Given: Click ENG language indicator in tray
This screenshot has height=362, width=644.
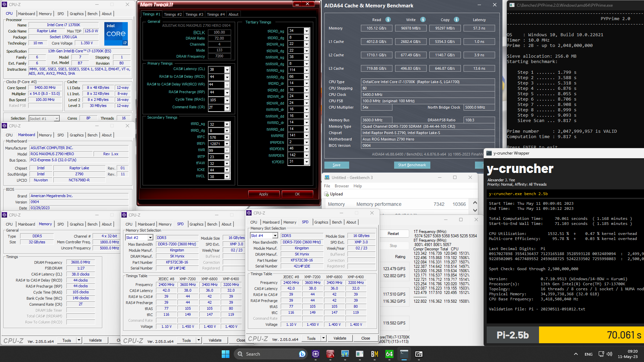Looking at the screenshot, I should coord(588,354).
